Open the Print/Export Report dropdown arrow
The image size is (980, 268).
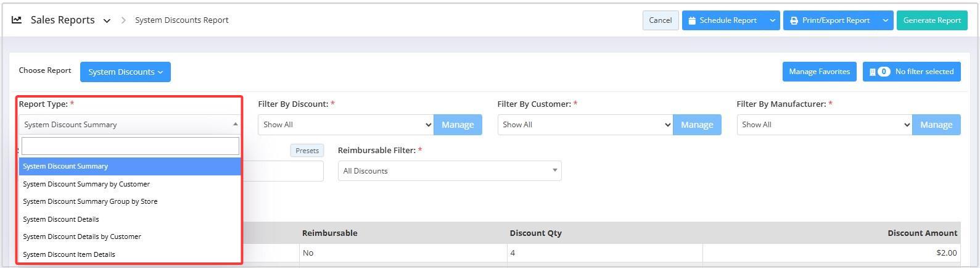[x=886, y=20]
